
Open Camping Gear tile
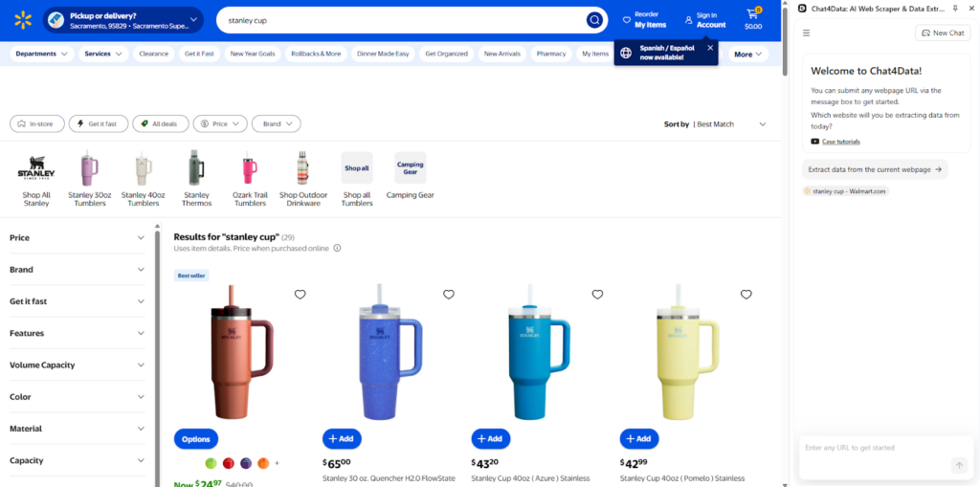click(x=410, y=176)
